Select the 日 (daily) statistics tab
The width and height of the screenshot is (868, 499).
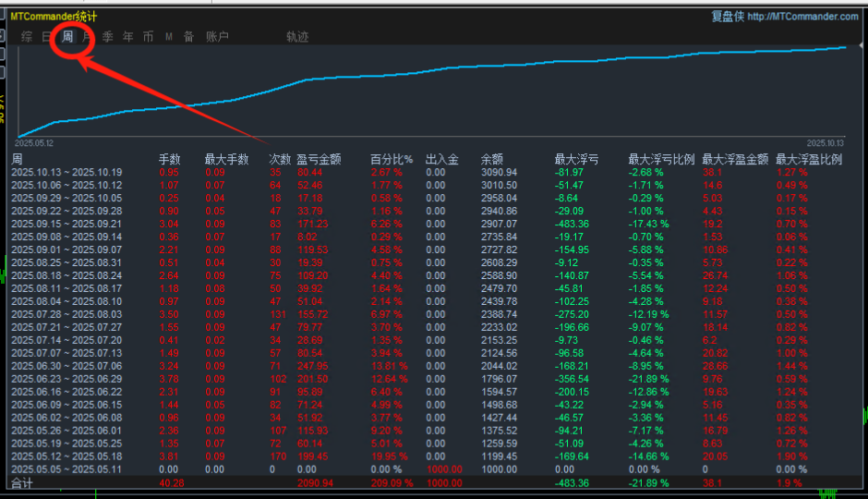pos(47,37)
